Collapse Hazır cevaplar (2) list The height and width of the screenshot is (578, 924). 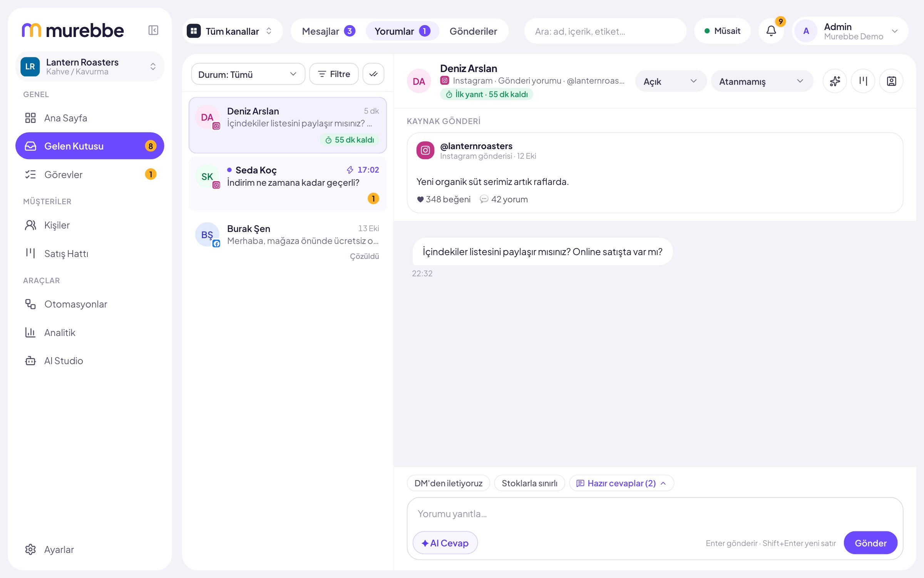click(621, 483)
